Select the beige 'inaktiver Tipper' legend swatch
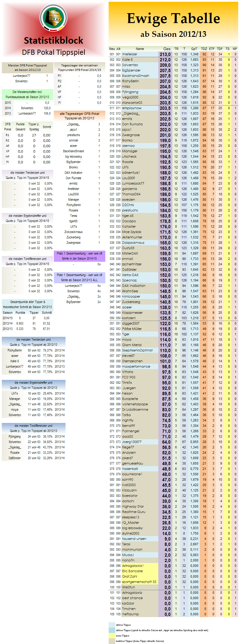This screenshot has height=644, width=240. pos(112,641)
